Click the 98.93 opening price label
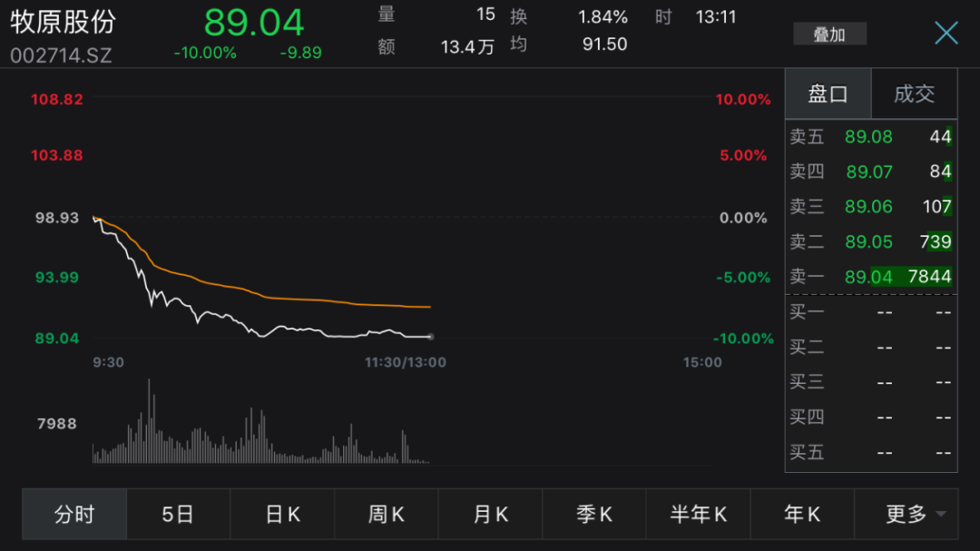The height and width of the screenshot is (551, 980). point(57,218)
